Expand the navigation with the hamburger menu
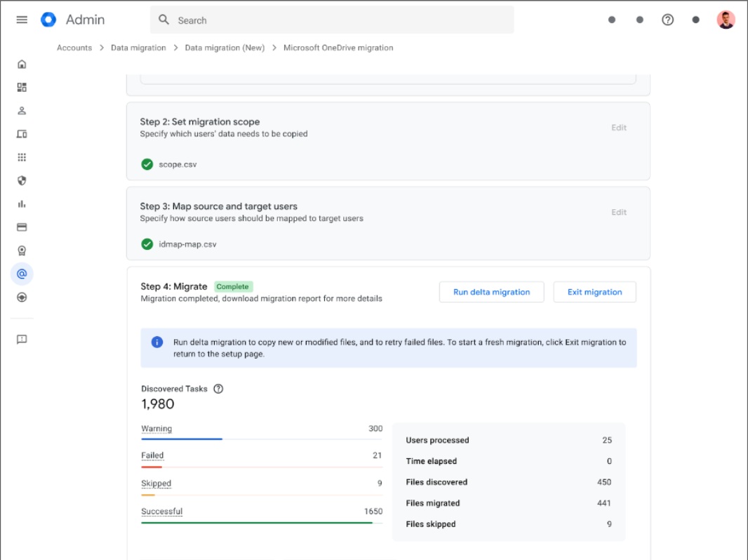Screen dimensions: 748x560 pos(22,20)
